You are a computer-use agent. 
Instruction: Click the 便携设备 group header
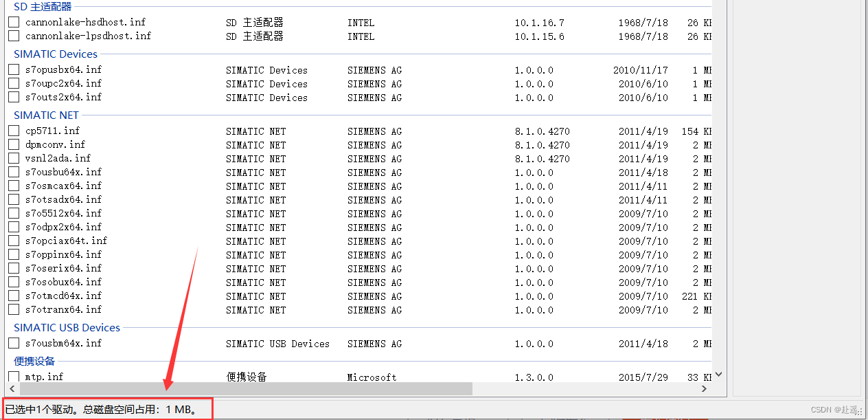click(34, 361)
